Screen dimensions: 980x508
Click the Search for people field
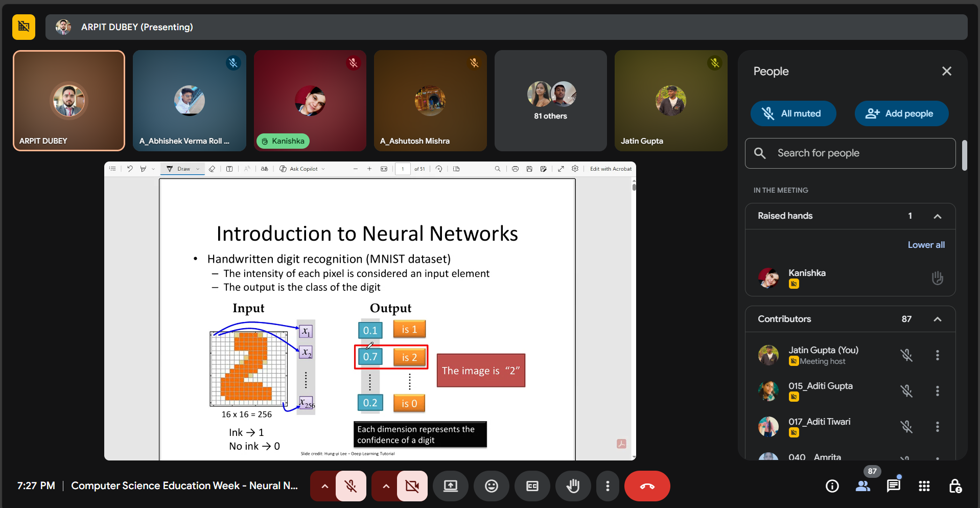click(850, 153)
